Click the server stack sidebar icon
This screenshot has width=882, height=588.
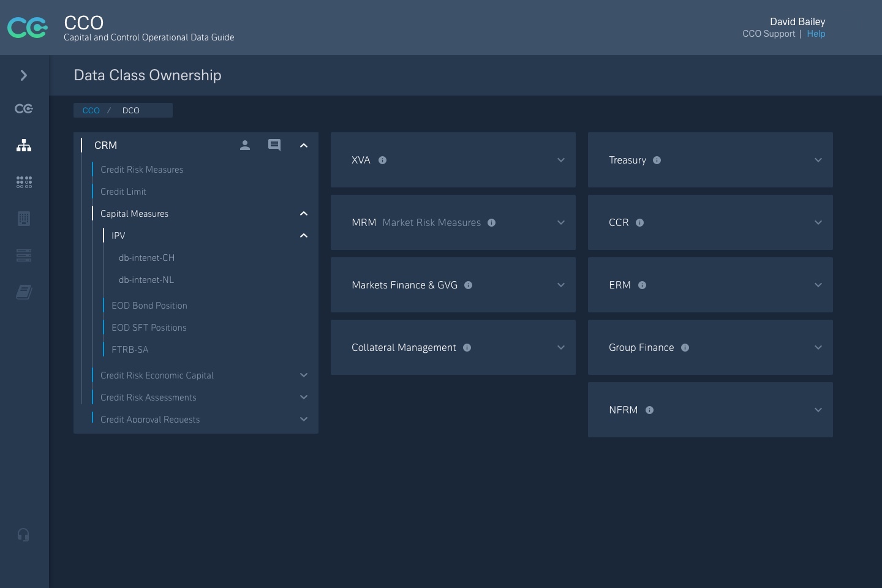(x=24, y=255)
